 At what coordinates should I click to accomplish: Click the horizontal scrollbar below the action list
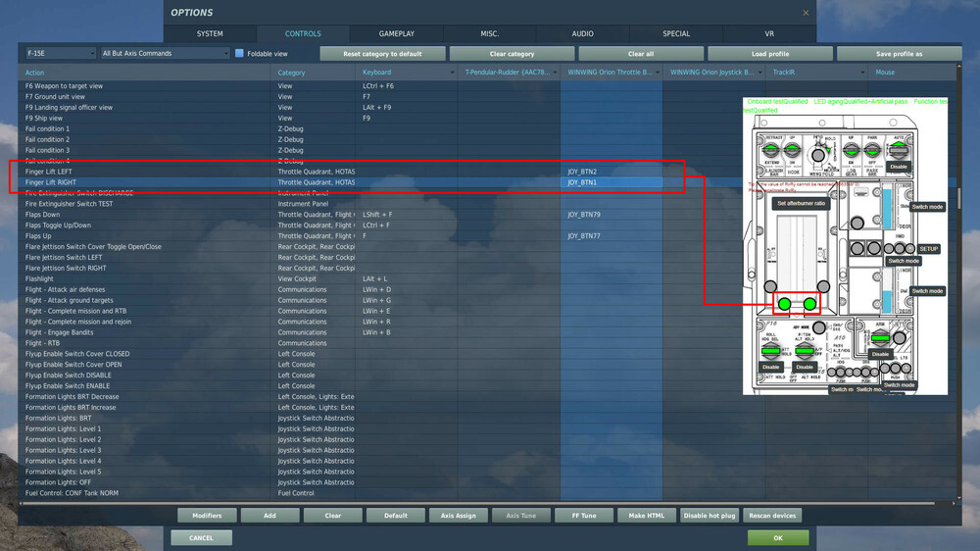pyautogui.click(x=480, y=503)
